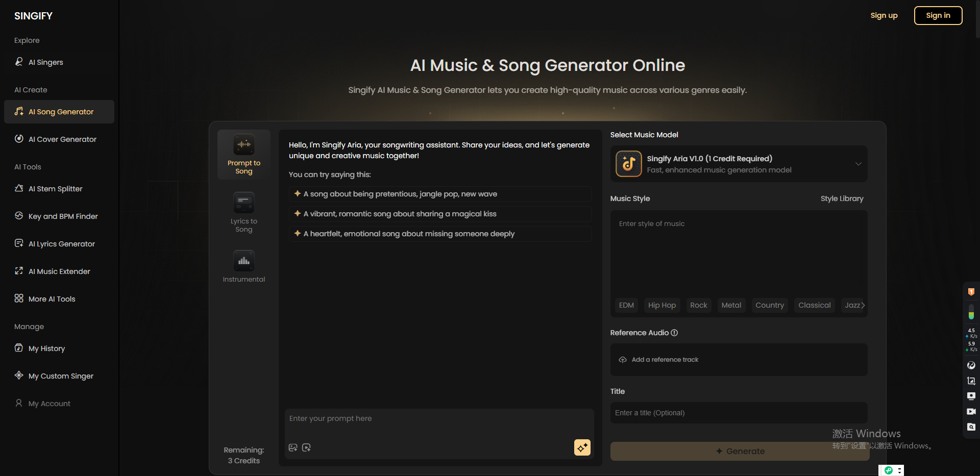Click the arrow to reveal more style tags
Screen dimensions: 980x476
point(862,305)
